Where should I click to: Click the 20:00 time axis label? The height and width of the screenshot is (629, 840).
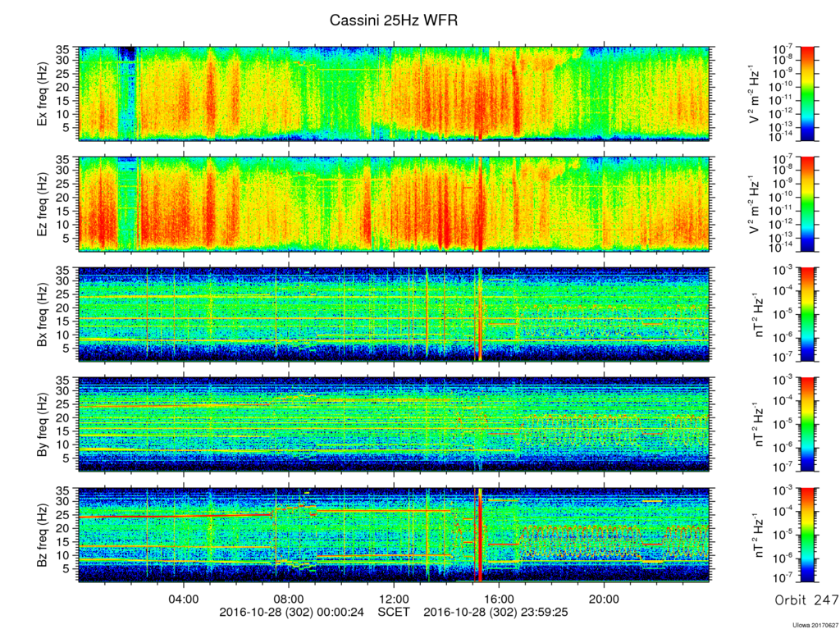coord(605,599)
